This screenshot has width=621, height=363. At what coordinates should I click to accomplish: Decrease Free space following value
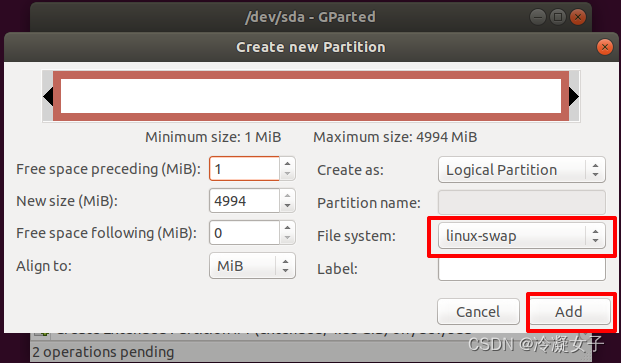point(288,238)
